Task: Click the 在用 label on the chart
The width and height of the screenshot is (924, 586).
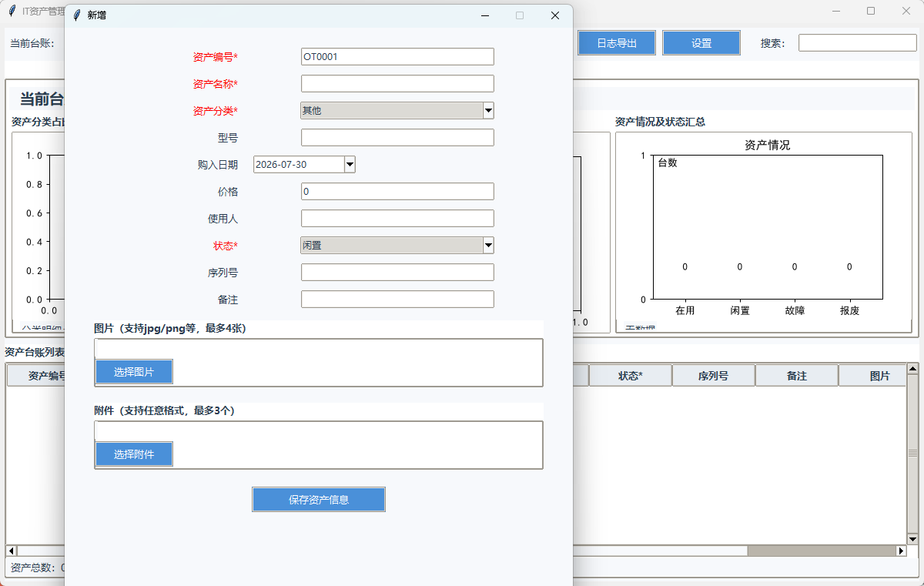Action: (x=685, y=311)
